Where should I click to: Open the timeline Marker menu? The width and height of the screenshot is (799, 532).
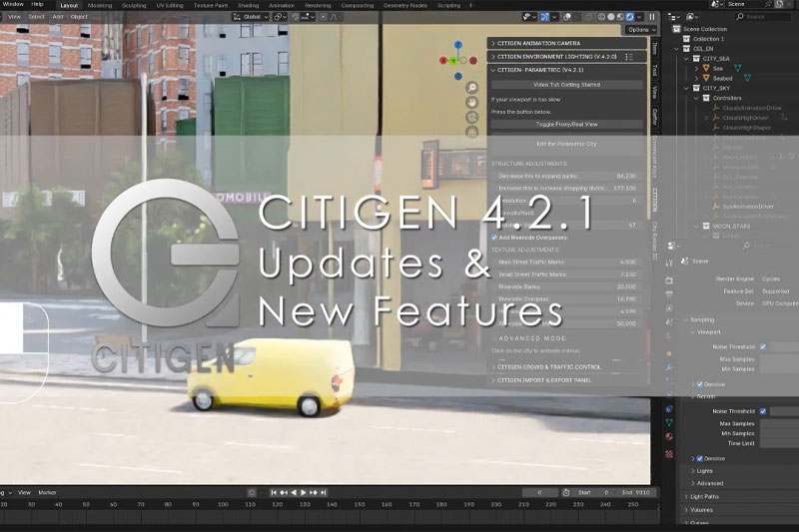47,492
